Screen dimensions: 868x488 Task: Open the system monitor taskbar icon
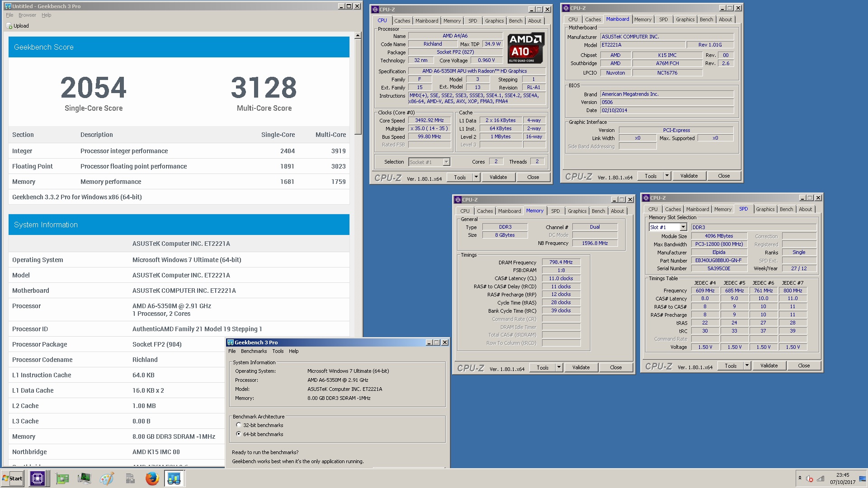[x=84, y=479]
